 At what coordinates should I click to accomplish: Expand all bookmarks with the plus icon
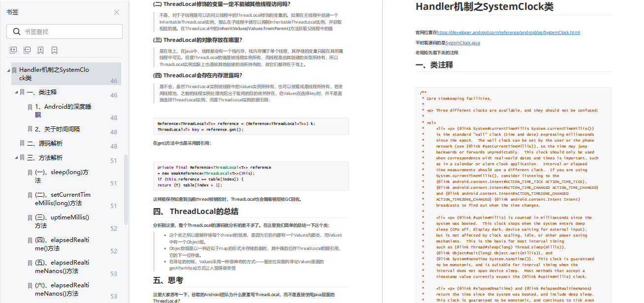(13, 50)
